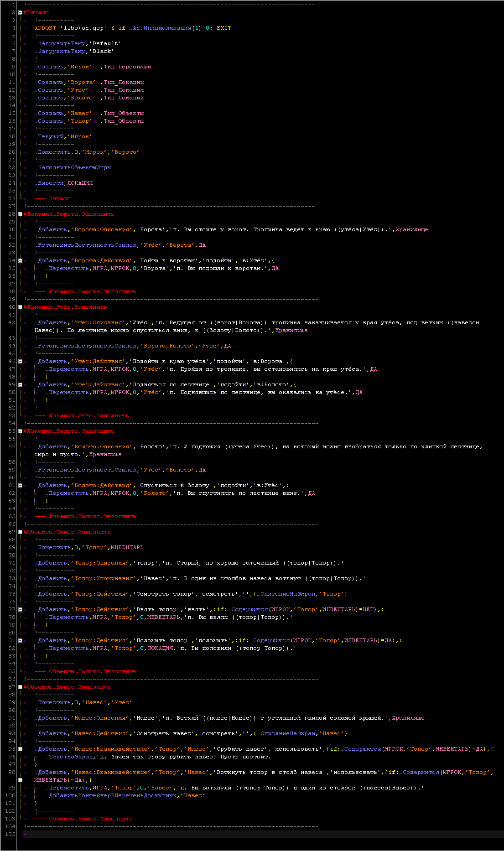
Task: Click line number 1 in gutter
Action: pyautogui.click(x=14, y=5)
